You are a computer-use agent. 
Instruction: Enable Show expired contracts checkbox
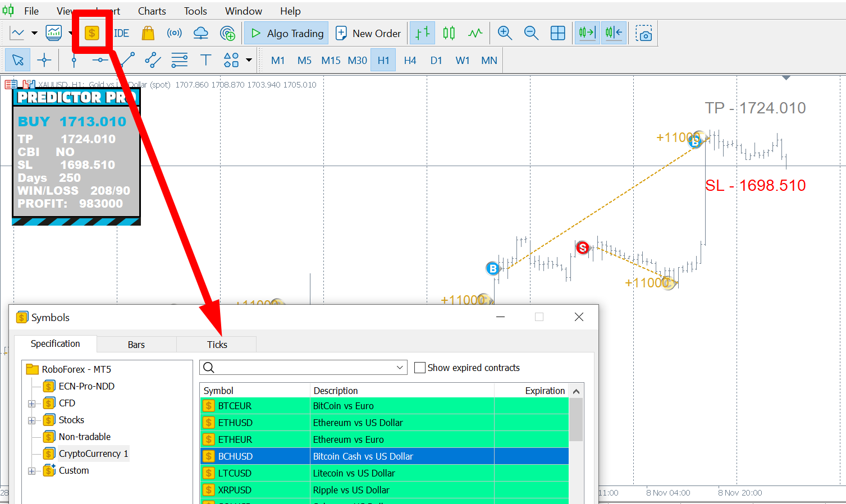point(419,368)
